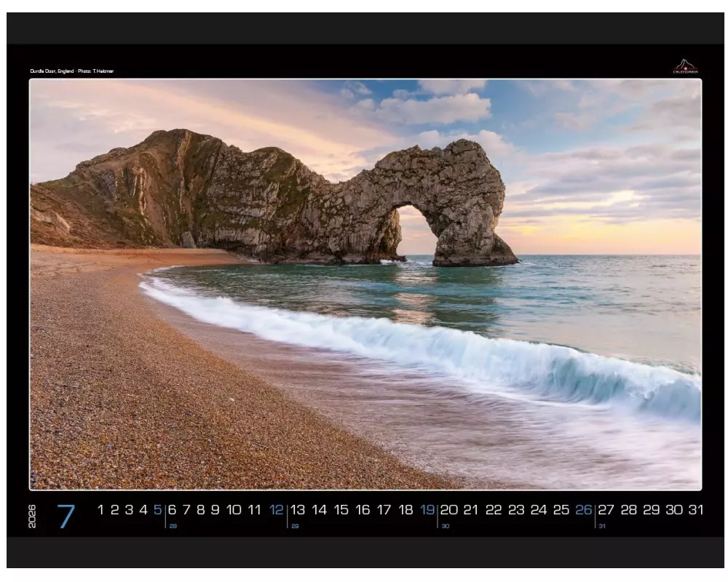728x582 pixels.
Task: Select Sunday the 12th in blue
Action: 277,510
